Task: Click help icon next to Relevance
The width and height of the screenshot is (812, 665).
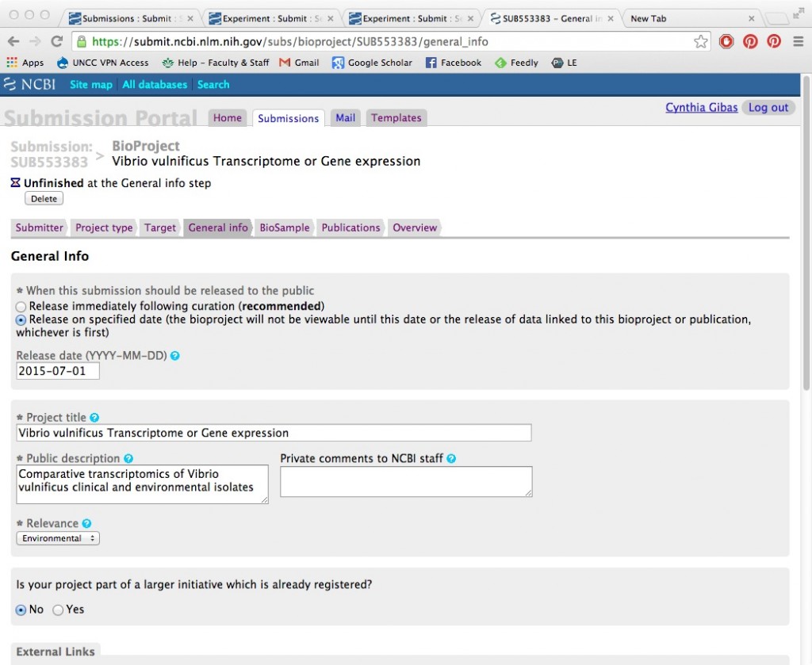Action: pyautogui.click(x=87, y=524)
